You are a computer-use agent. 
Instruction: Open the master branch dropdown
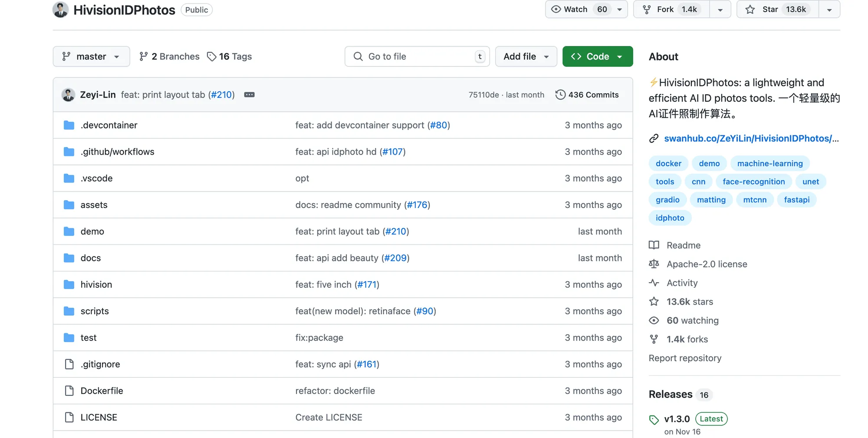point(91,56)
